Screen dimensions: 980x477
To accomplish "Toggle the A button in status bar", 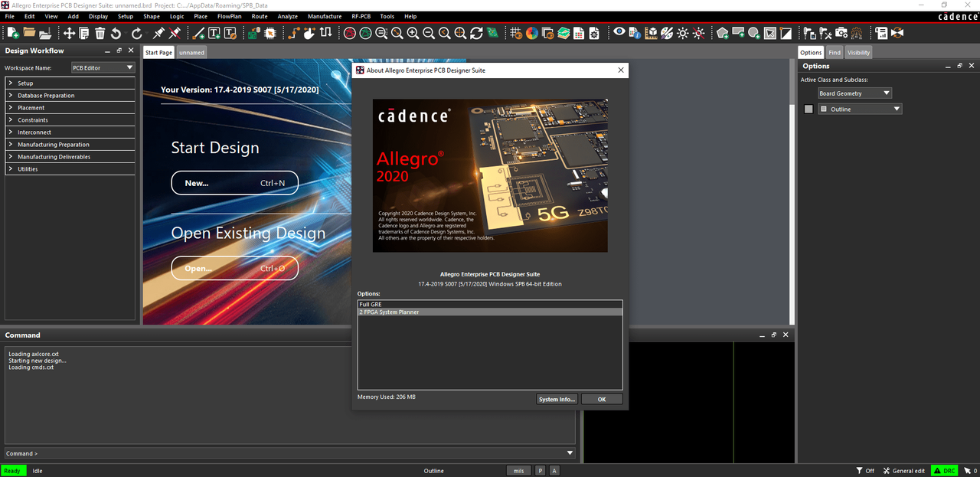I will (x=554, y=471).
